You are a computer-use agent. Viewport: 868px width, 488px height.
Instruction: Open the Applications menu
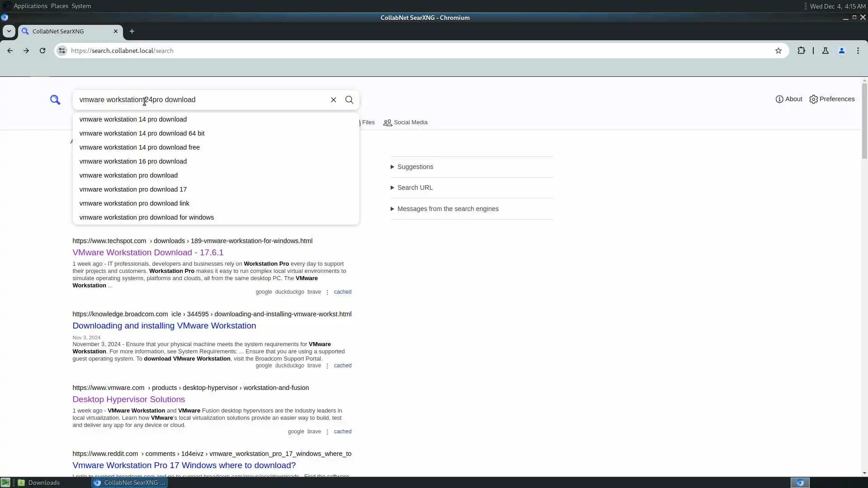tap(30, 6)
